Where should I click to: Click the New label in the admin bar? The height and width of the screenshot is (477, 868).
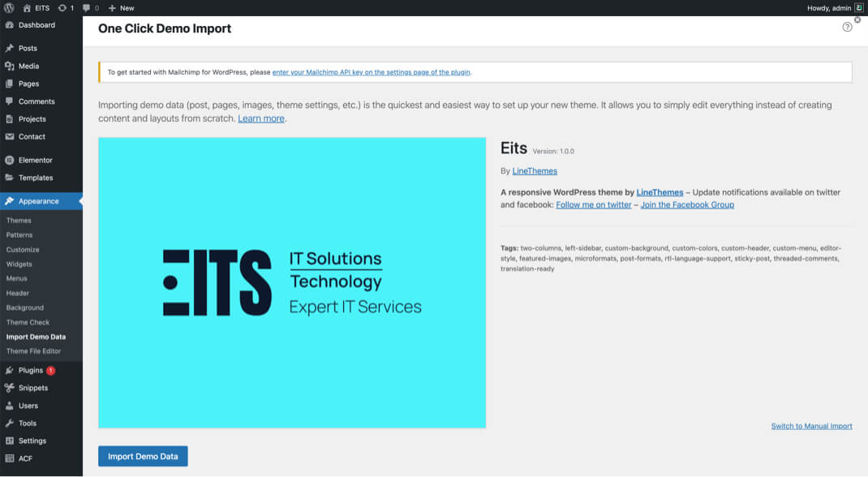127,8
